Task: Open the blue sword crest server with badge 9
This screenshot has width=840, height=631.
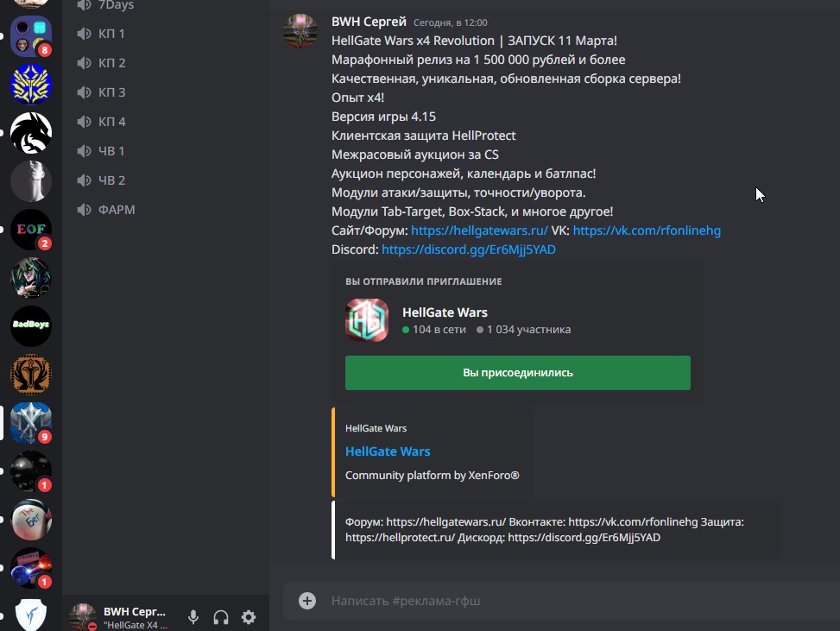Action: click(x=31, y=423)
